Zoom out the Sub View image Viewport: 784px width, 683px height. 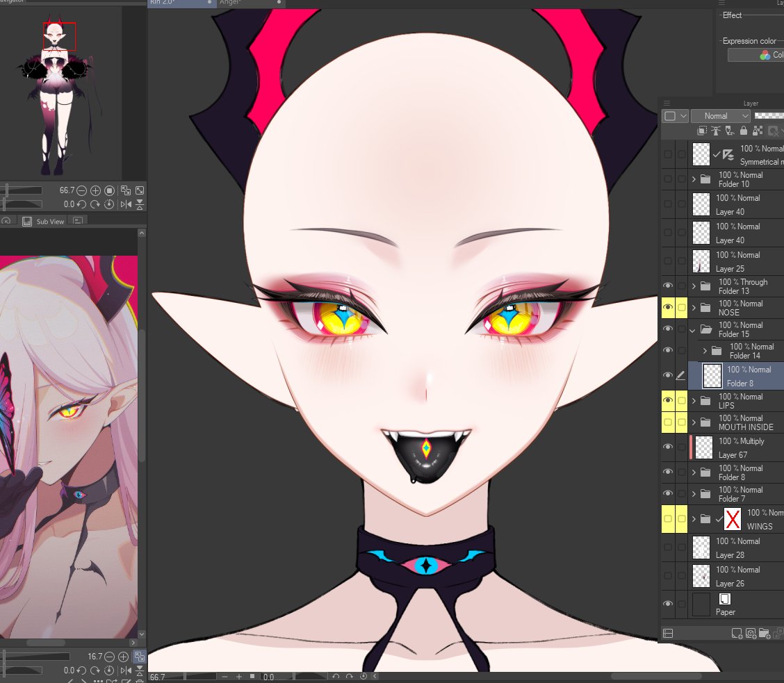[110, 657]
